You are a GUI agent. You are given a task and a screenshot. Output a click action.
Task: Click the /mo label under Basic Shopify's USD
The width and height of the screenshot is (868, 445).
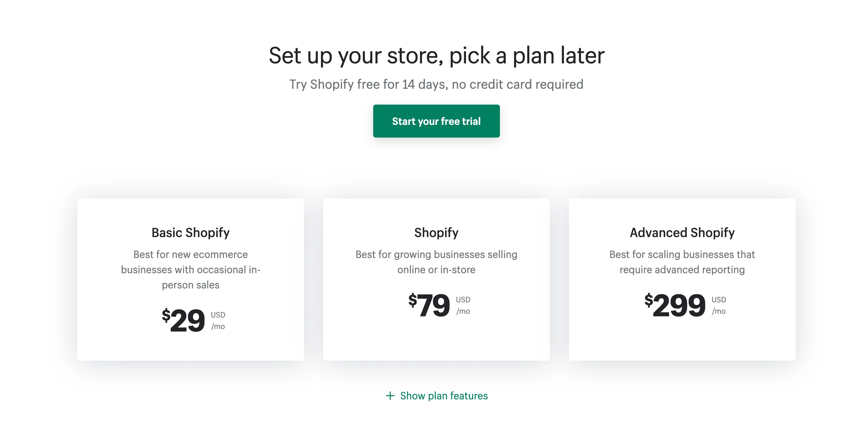(218, 326)
